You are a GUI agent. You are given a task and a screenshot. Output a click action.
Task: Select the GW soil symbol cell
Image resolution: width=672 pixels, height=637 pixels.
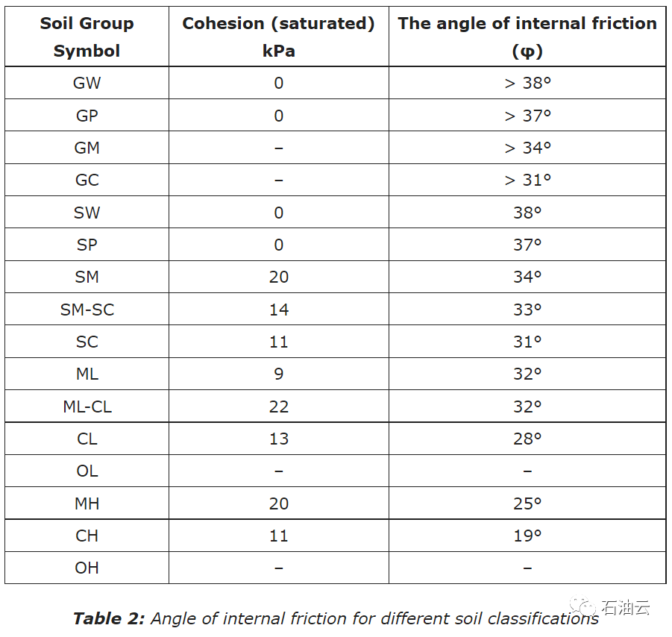point(87,83)
